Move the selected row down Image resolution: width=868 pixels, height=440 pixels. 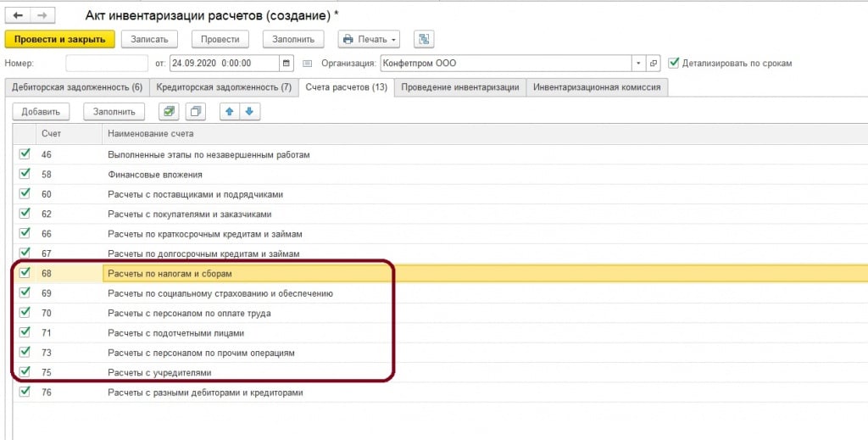(x=248, y=111)
